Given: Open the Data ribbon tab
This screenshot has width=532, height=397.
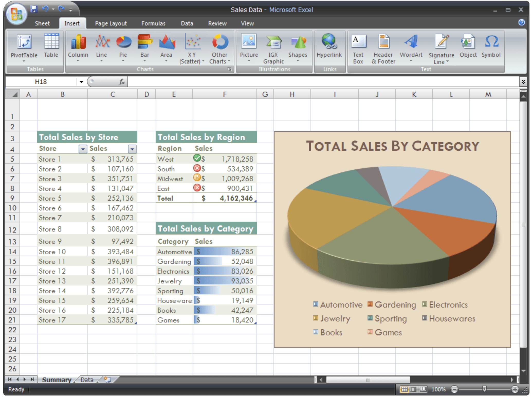Looking at the screenshot, I should [x=187, y=23].
